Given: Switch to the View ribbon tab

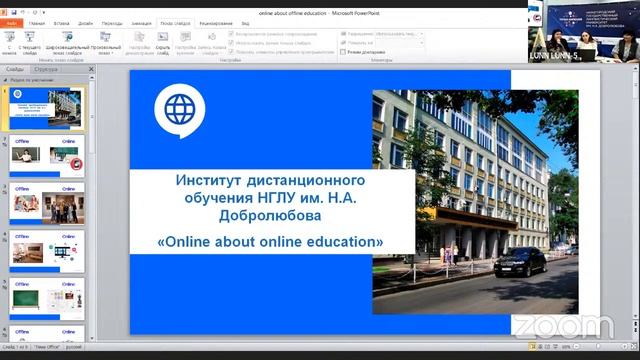Looking at the screenshot, I should click(245, 23).
